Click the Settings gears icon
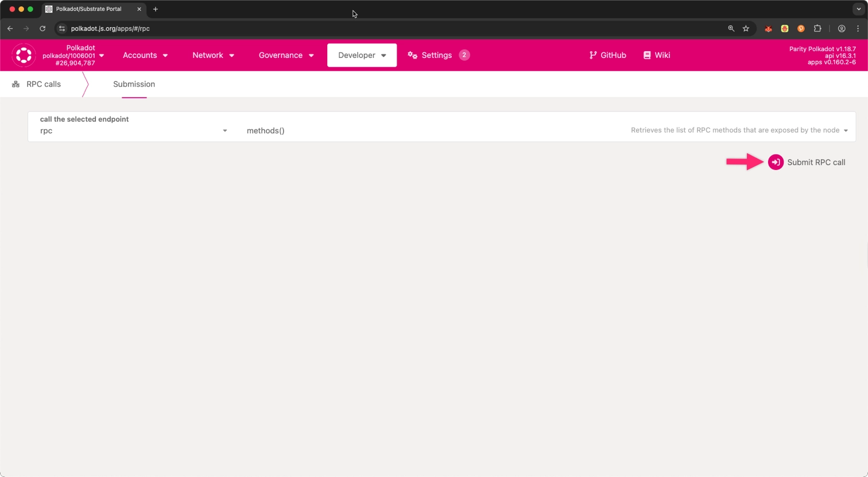The width and height of the screenshot is (868, 477). (x=412, y=55)
